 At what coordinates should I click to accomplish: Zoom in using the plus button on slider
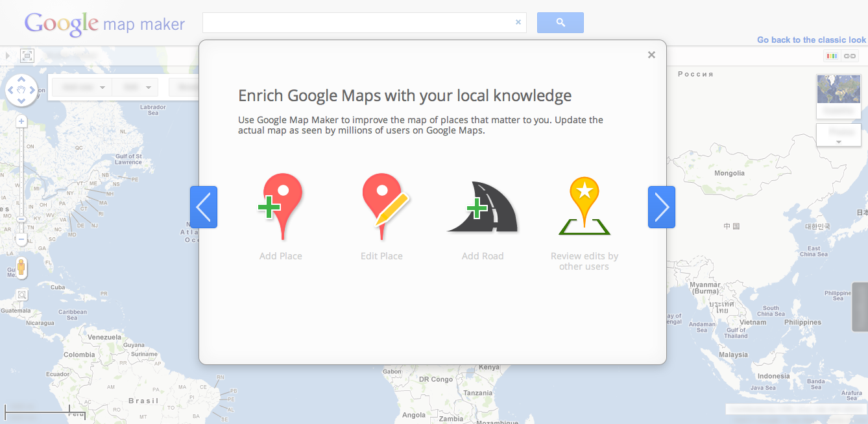(x=21, y=121)
